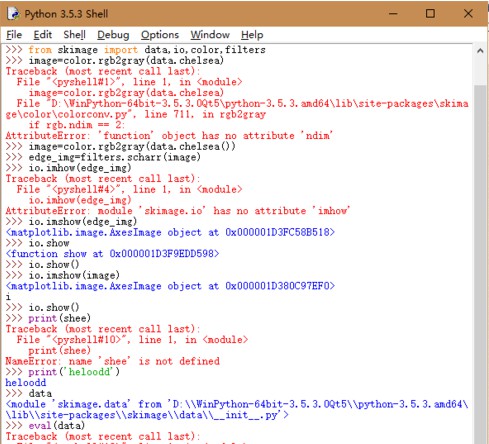Click the line 'from skimage import data,io,color,filters'
Screen dimensions: 489x444
tap(147, 50)
